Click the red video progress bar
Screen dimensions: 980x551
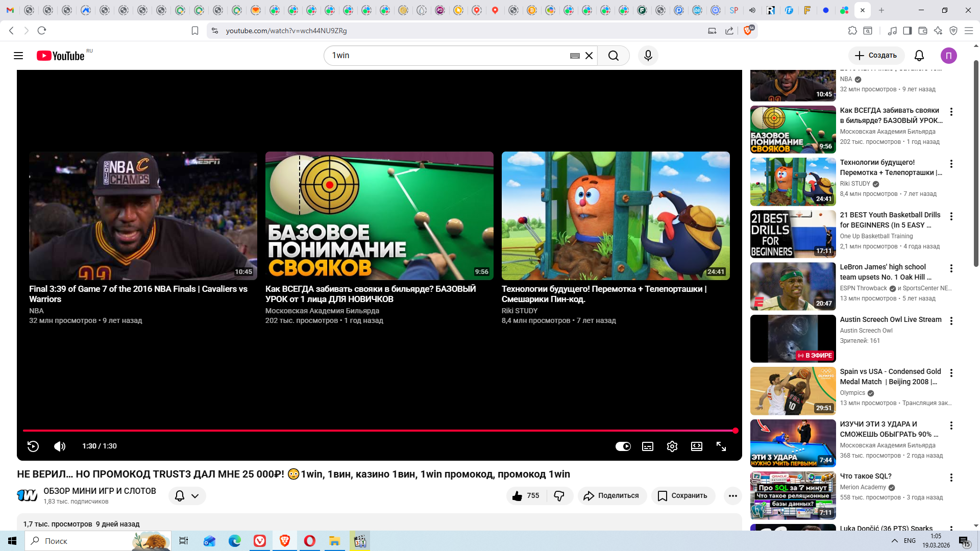(378, 431)
